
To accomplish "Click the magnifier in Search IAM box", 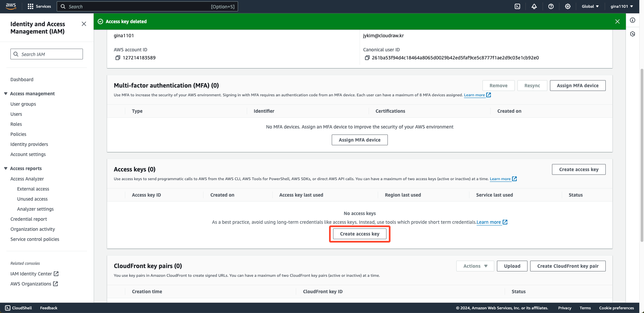I will [x=16, y=54].
